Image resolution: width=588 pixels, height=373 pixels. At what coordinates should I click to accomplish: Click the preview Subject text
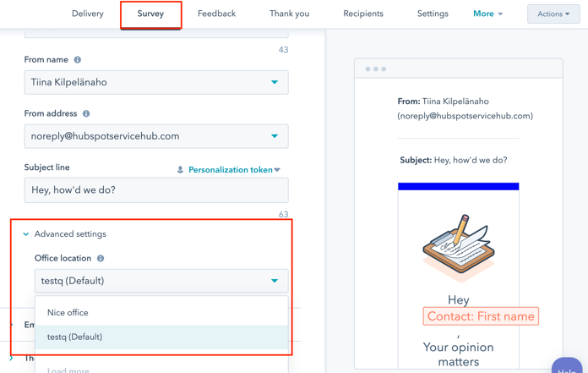pyautogui.click(x=454, y=160)
